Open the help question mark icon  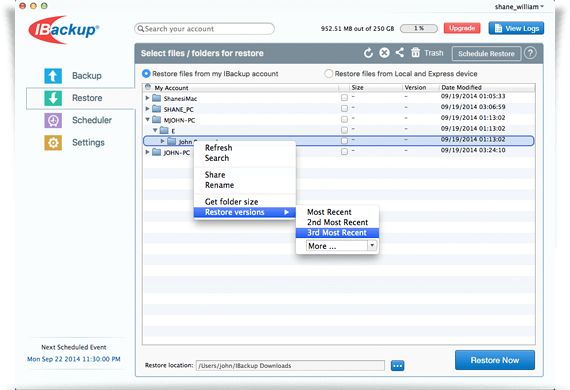530,53
